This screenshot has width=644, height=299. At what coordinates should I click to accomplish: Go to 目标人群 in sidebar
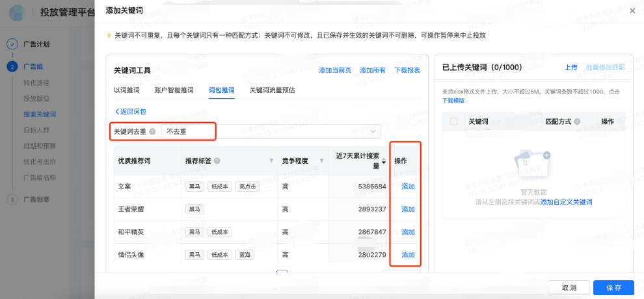[x=36, y=131]
